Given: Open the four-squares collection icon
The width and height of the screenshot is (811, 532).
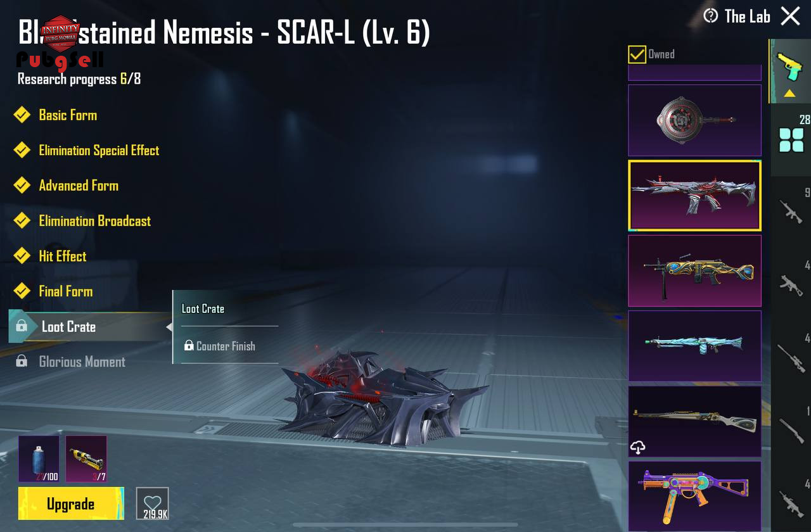Looking at the screenshot, I should pyautogui.click(x=791, y=139).
